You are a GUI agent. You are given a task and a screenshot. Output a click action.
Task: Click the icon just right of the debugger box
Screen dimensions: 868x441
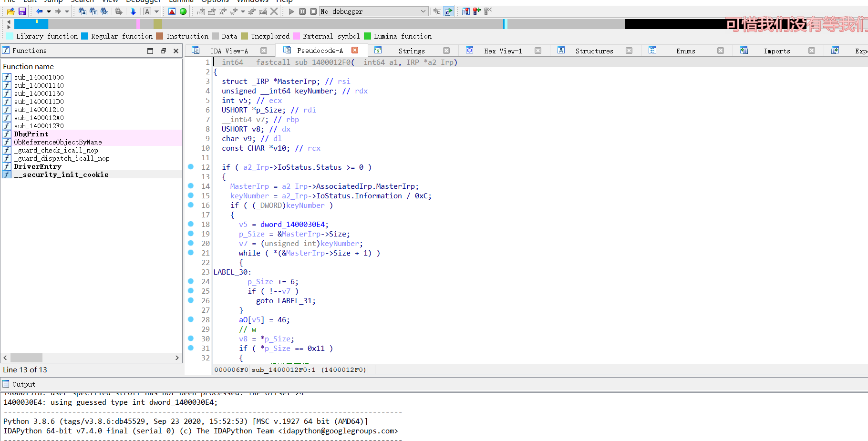(437, 11)
